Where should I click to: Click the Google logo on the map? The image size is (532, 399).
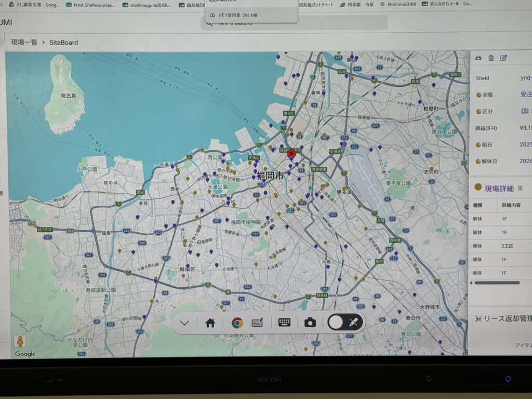[x=25, y=354]
